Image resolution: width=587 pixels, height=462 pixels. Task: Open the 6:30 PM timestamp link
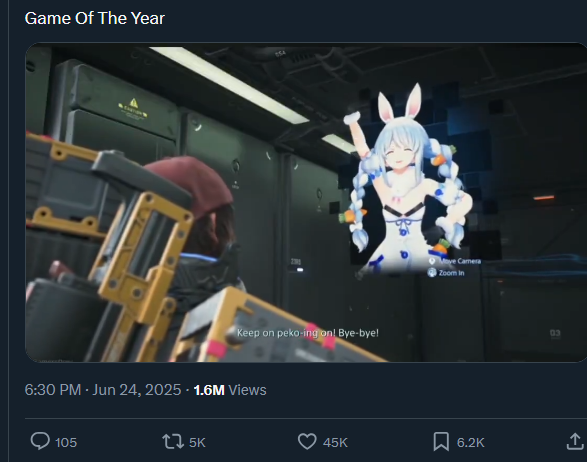click(x=53, y=390)
